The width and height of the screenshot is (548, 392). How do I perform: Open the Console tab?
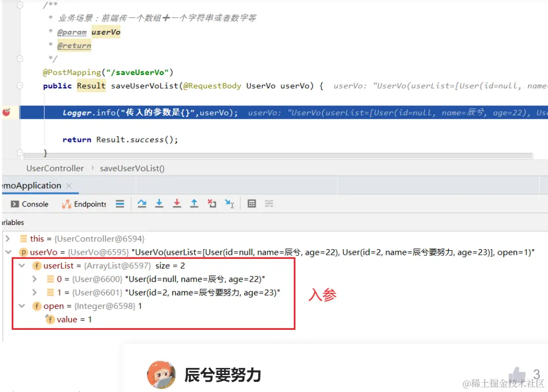coord(30,204)
